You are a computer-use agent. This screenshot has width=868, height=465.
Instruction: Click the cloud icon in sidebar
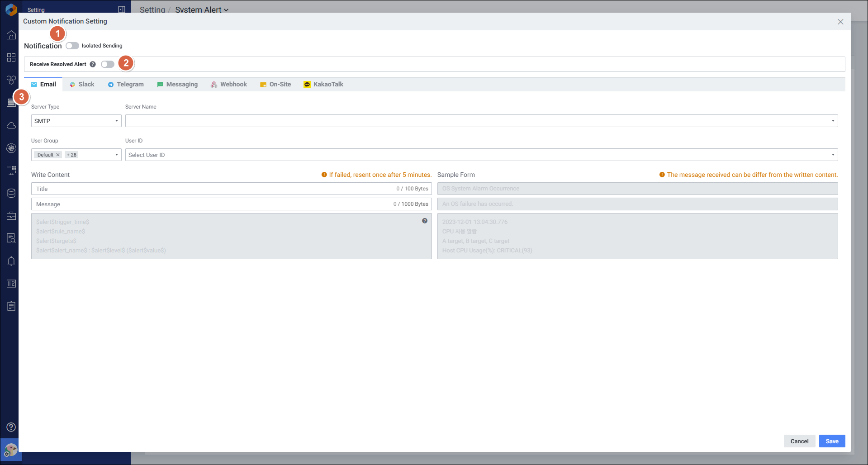(x=11, y=125)
